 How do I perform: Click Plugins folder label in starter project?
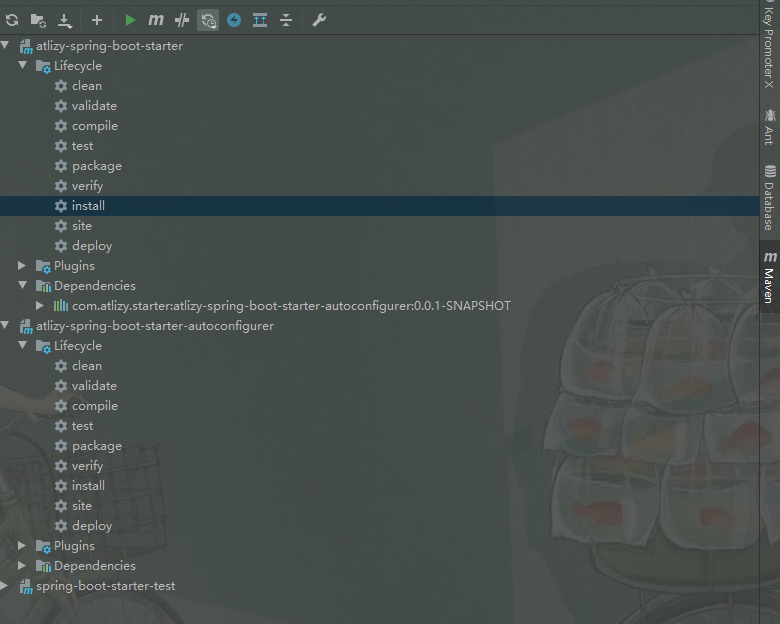(74, 266)
